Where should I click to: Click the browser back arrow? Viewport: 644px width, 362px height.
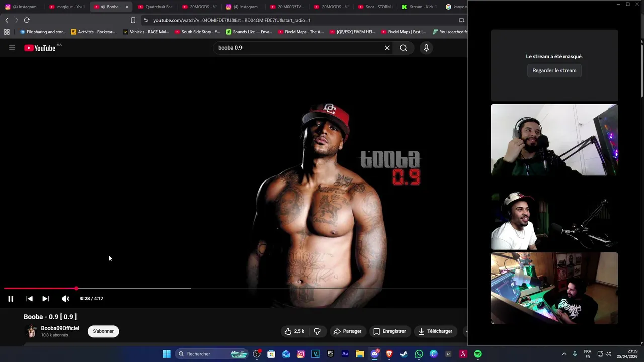click(x=7, y=20)
